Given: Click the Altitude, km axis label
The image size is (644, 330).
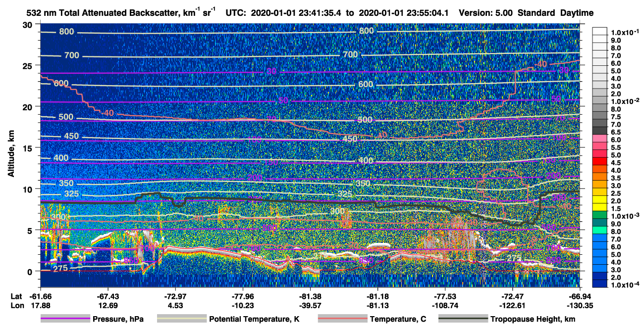Looking at the screenshot, I should 11,155.
